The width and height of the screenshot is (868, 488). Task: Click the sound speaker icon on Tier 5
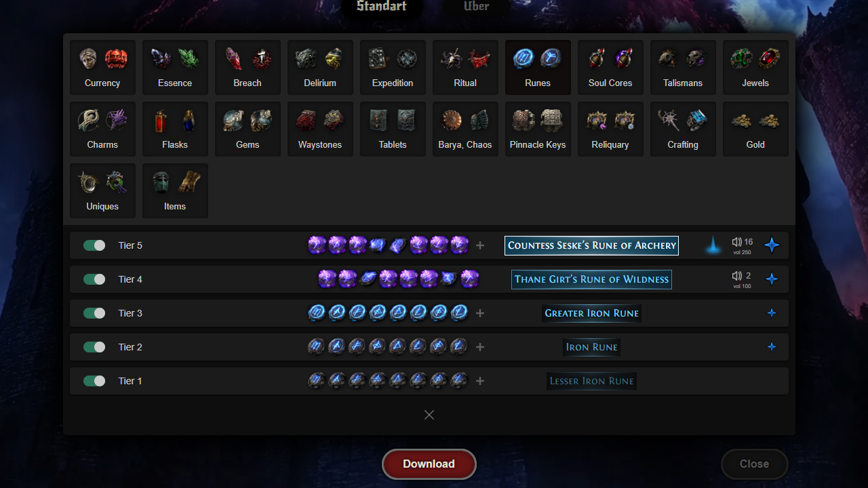click(736, 241)
